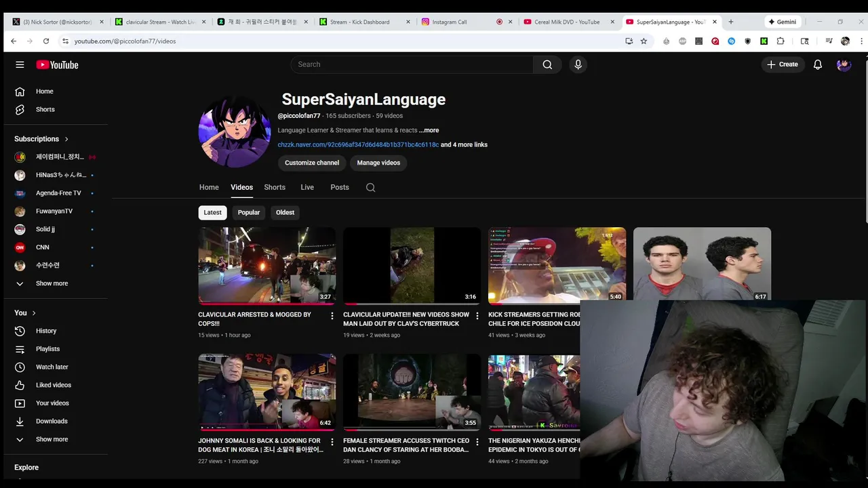Select the Videos channel tab
This screenshot has width=868, height=488.
241,188
